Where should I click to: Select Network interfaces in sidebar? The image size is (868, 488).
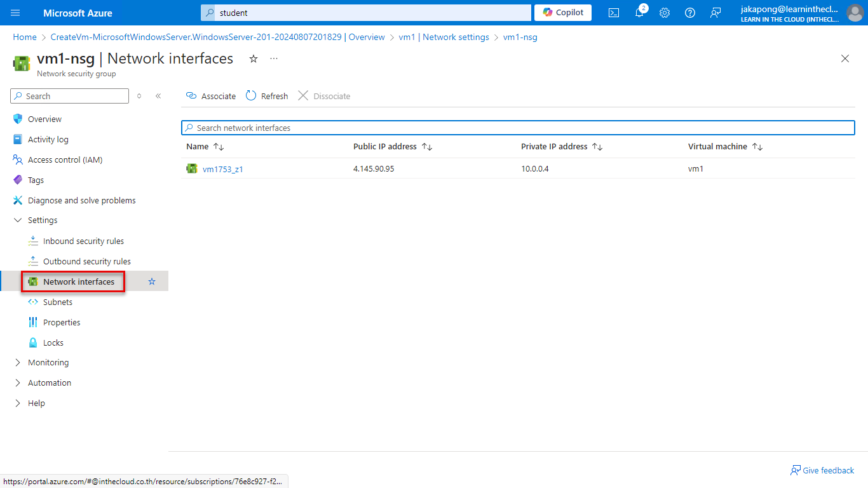pyautogui.click(x=79, y=281)
